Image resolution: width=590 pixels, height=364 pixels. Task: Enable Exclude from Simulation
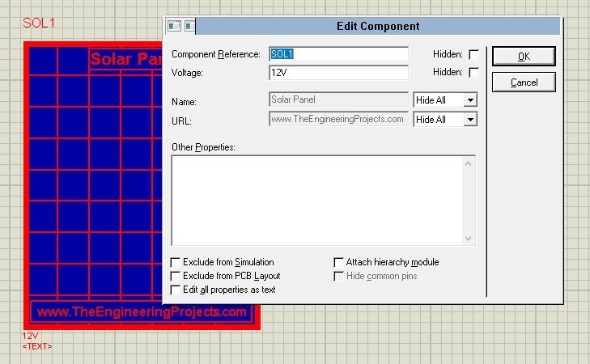click(175, 262)
